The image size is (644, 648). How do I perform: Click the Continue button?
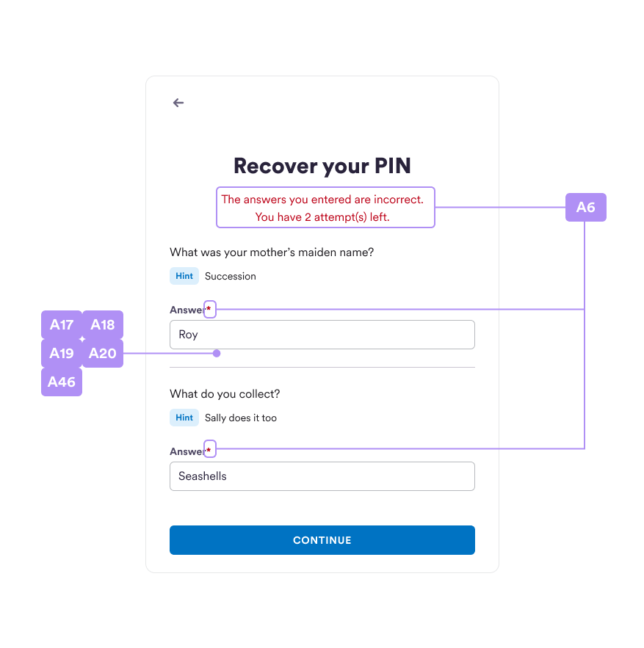pos(322,539)
